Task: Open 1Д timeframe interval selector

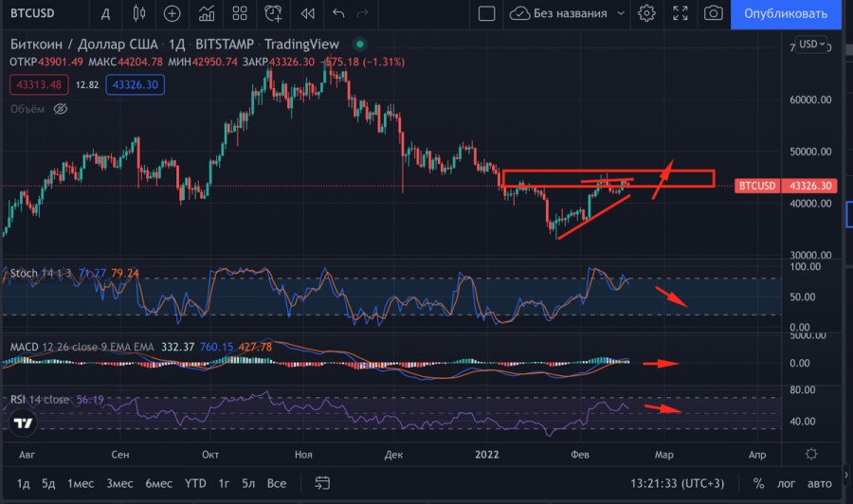Action: click(105, 13)
